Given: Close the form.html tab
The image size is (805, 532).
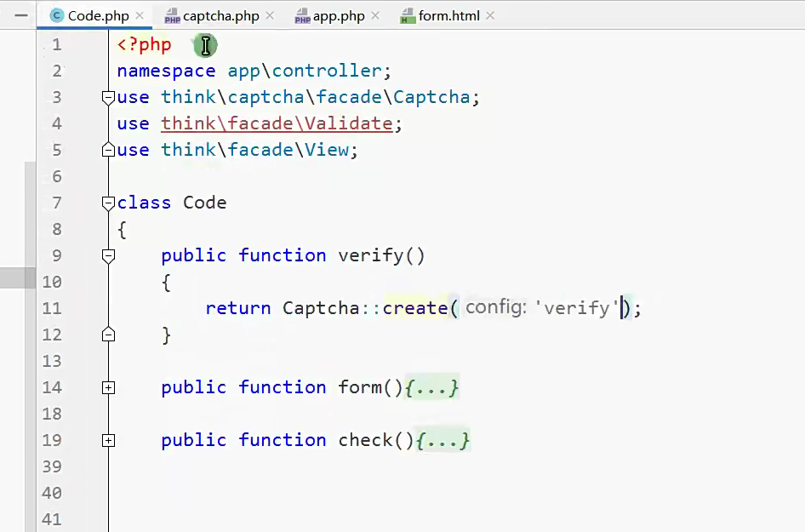Looking at the screenshot, I should (490, 14).
